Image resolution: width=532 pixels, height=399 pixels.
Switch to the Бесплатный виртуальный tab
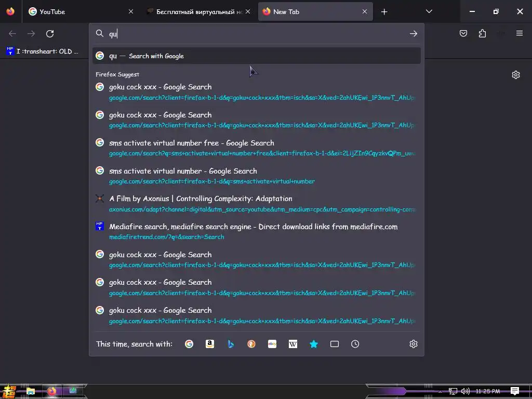click(198, 11)
